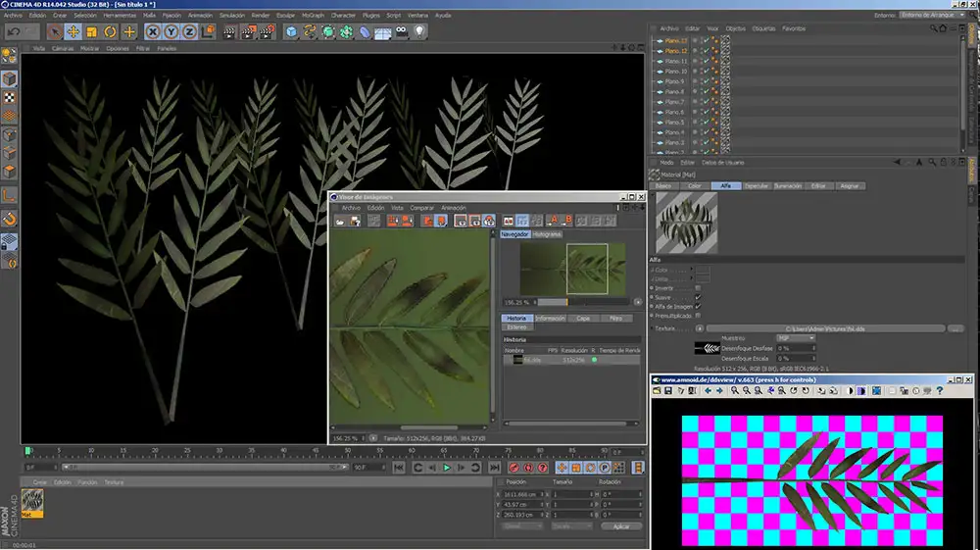
Task: Add a light object bulb icon
Action: pyautogui.click(x=419, y=31)
